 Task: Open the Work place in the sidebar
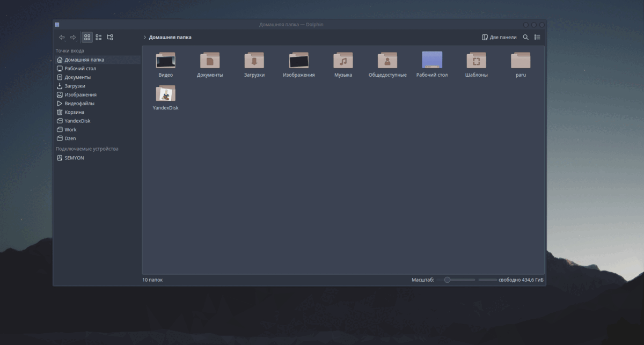[x=97, y=129]
